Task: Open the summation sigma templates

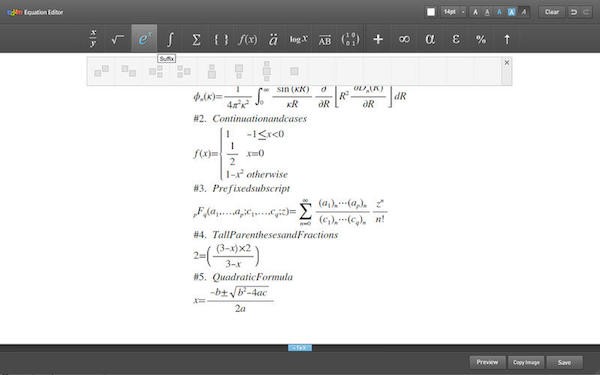Action: click(196, 39)
